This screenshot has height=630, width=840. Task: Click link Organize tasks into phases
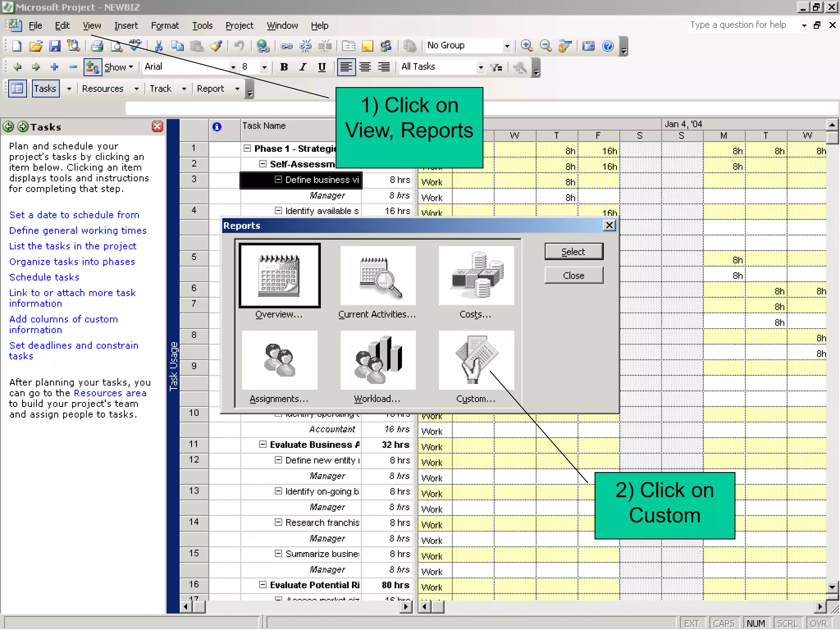72,262
